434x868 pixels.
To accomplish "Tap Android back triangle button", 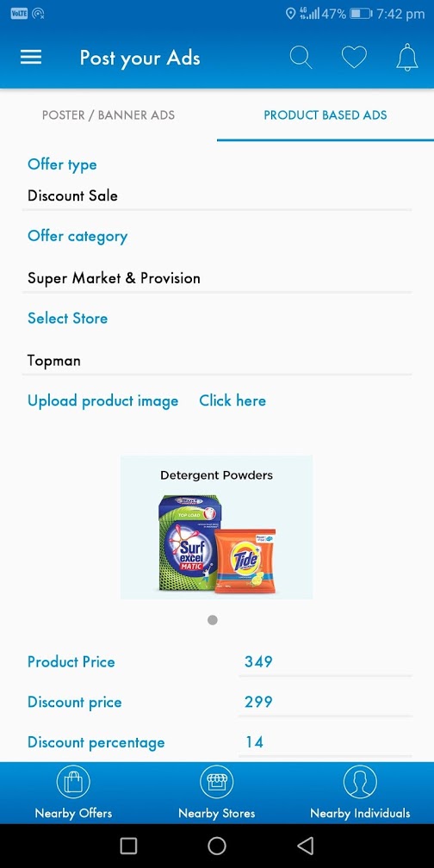I will [305, 846].
